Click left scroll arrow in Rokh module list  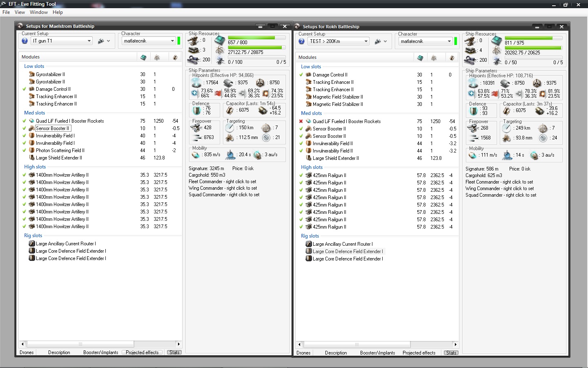click(299, 344)
